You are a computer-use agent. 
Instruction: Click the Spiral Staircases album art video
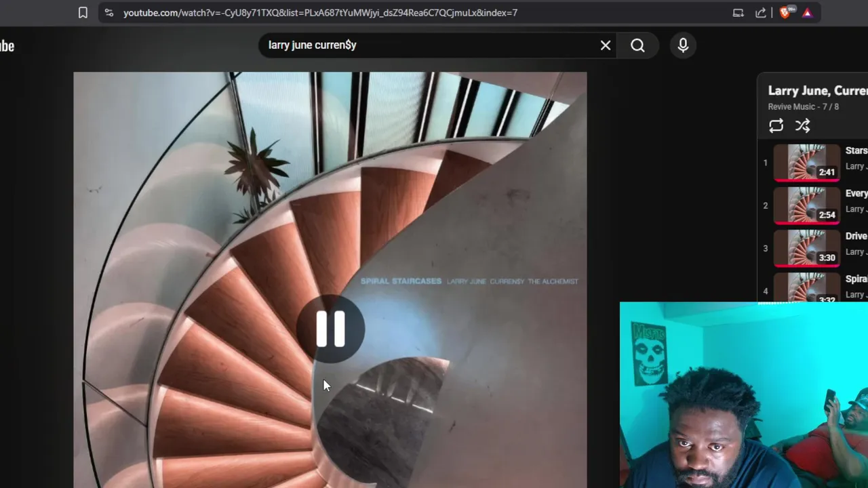pos(330,280)
